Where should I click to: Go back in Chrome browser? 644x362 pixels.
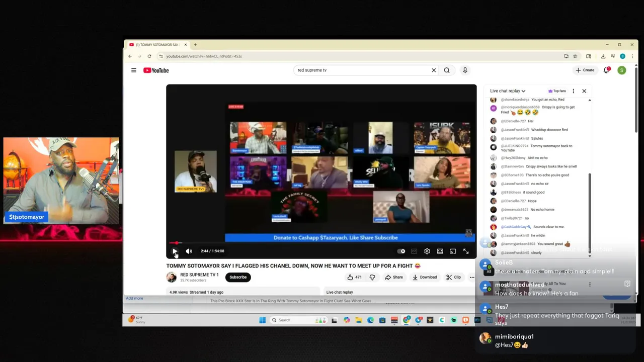(130, 56)
